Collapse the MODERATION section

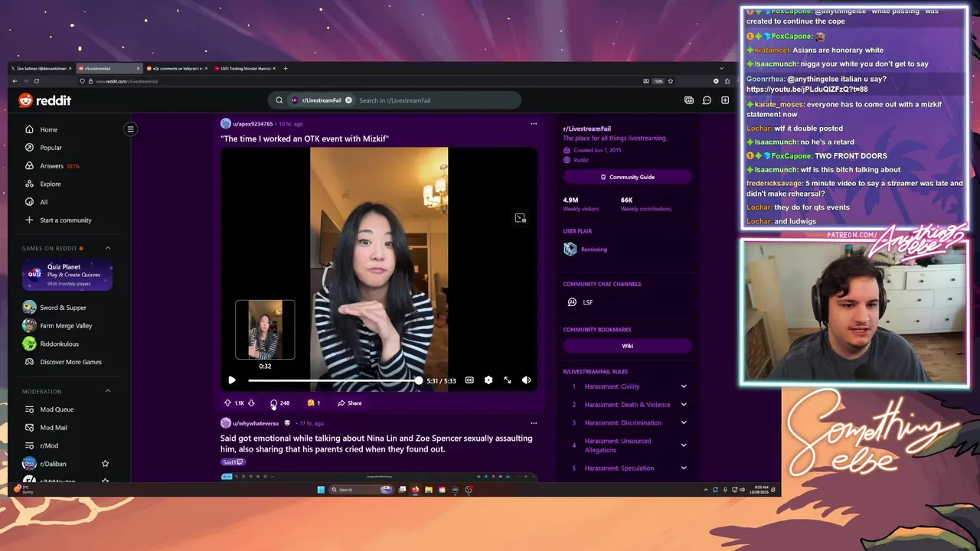coord(107,391)
